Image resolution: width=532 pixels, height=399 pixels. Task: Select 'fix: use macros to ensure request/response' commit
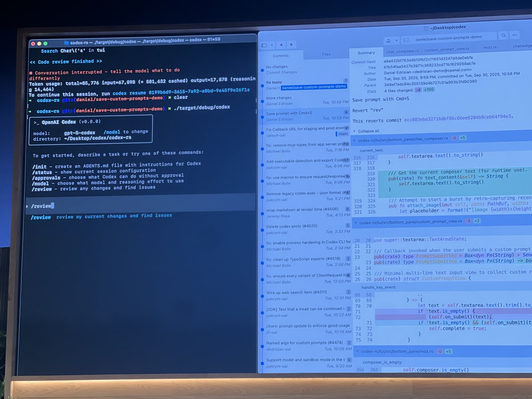point(306,180)
